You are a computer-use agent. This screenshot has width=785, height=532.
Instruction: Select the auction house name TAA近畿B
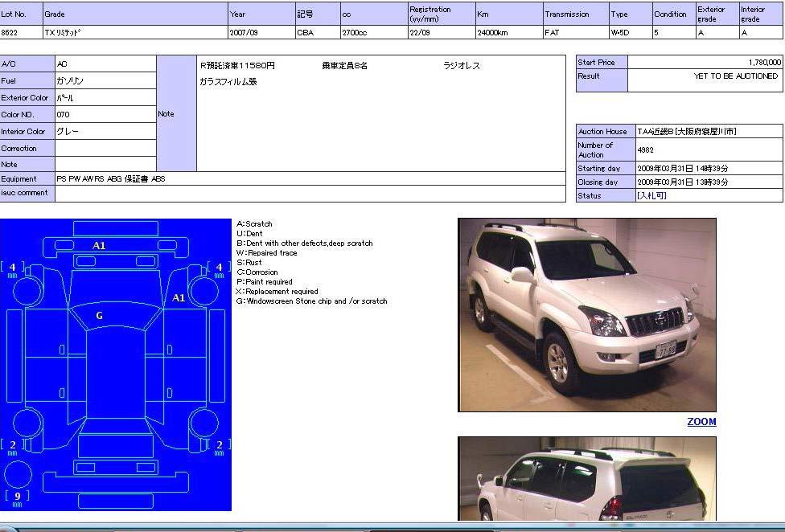[656, 132]
